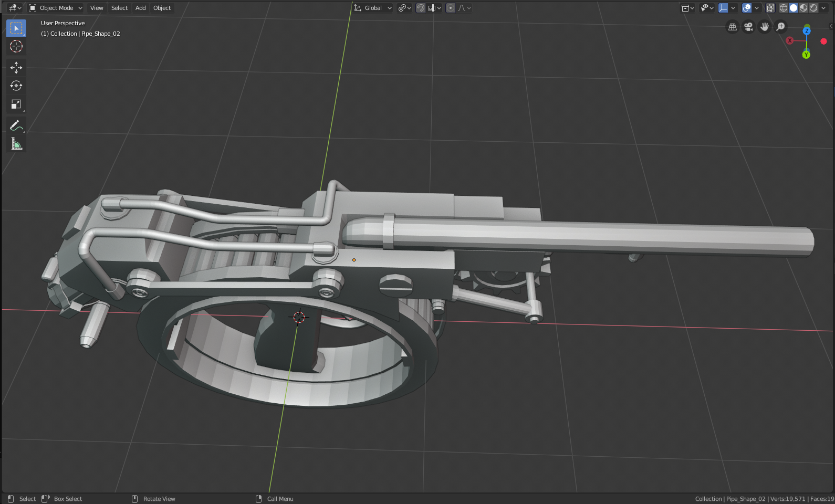This screenshot has height=504, width=835.
Task: Click the 'Rotate View' status bar hint
Action: point(159,499)
